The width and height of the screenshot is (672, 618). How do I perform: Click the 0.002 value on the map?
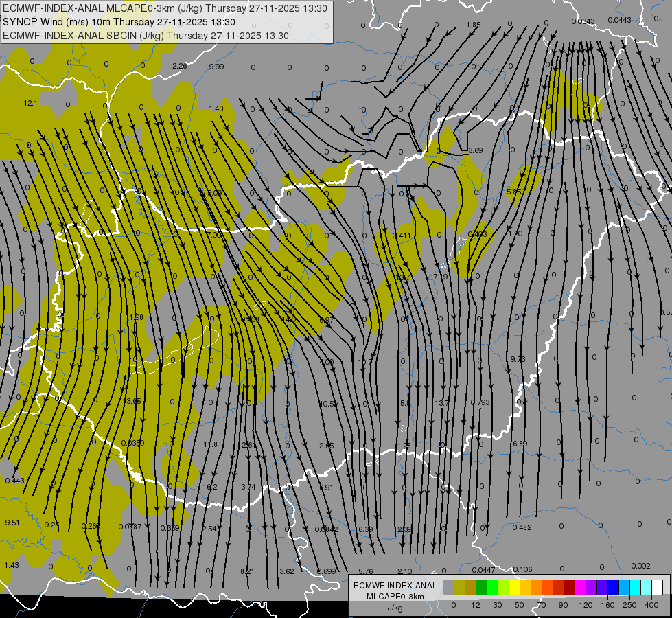[640, 566]
